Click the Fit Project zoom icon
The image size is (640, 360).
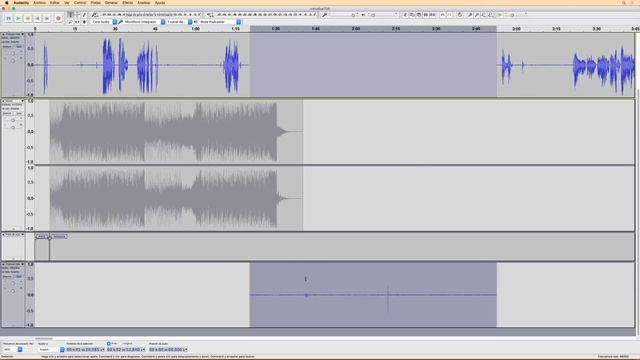click(491, 15)
